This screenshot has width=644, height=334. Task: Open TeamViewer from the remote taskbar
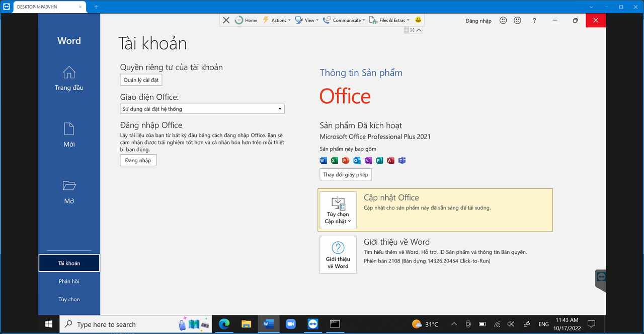point(313,324)
